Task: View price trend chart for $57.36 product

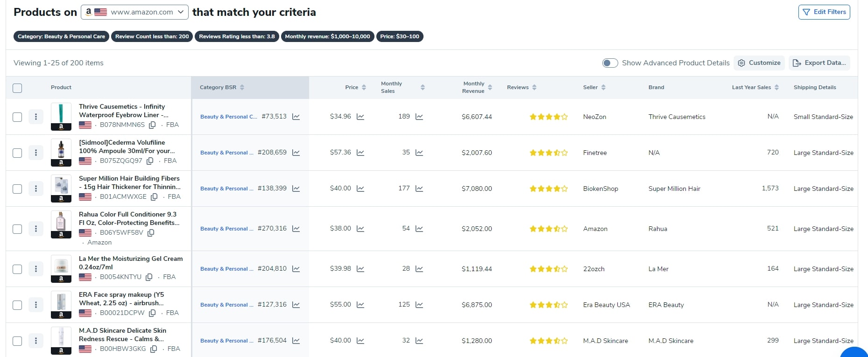Action: tap(360, 153)
